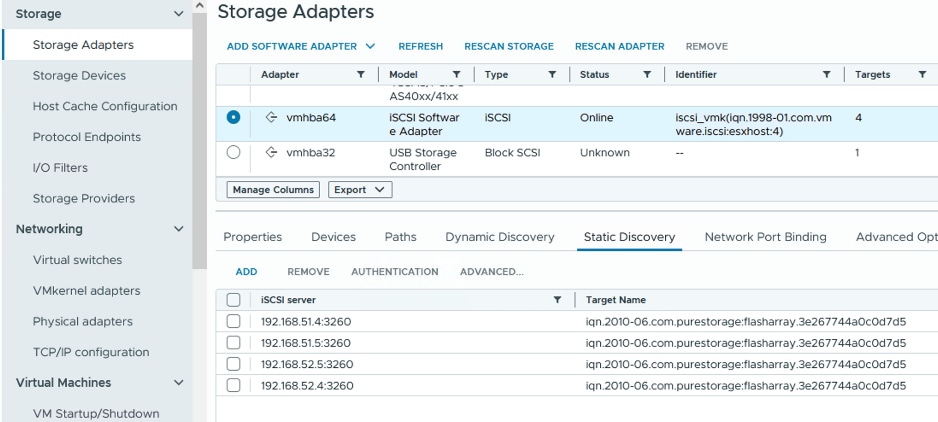Click the vmhba64 adapter icon

coord(271,117)
